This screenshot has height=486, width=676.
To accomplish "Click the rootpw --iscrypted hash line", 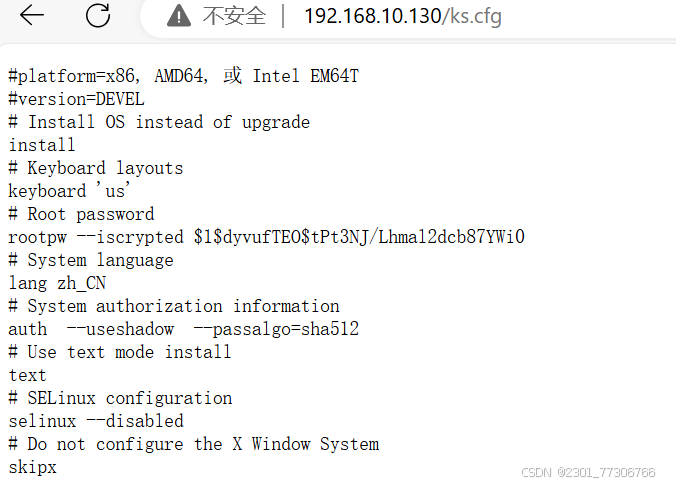I will click(x=266, y=237).
